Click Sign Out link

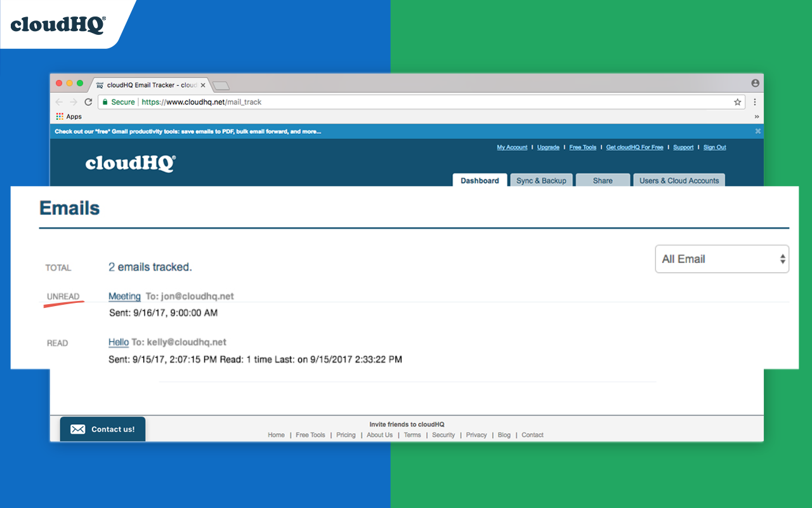click(714, 147)
